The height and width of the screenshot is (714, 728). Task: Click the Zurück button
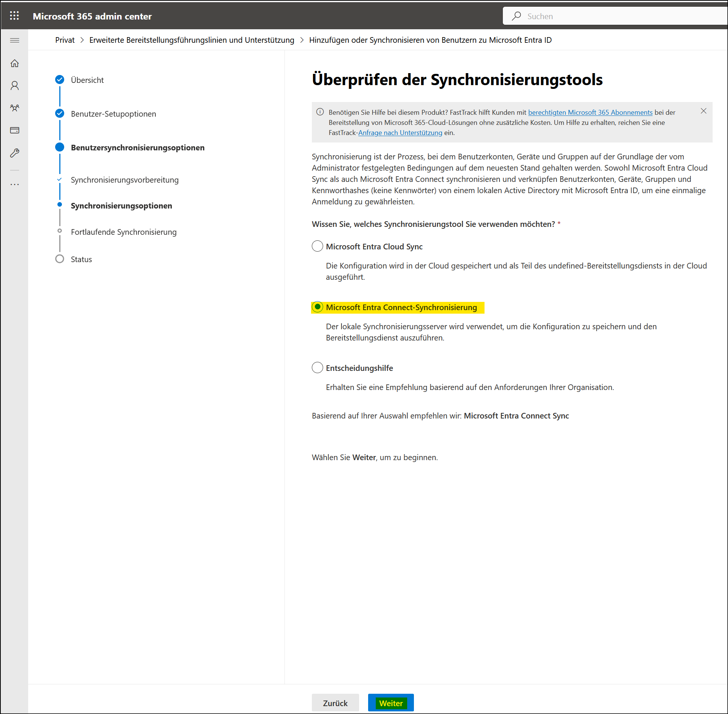tap(335, 703)
